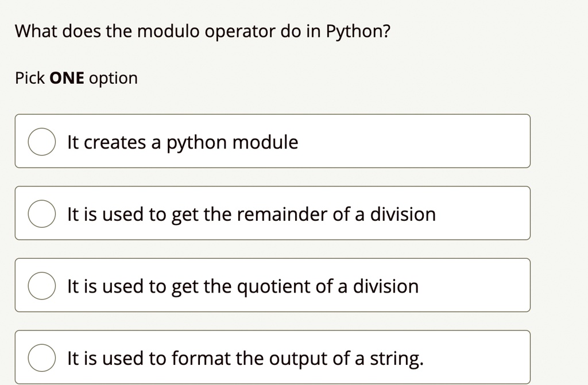This screenshot has width=588, height=385.
Task: Click the word "option" after bold ONE
Action: [113, 78]
